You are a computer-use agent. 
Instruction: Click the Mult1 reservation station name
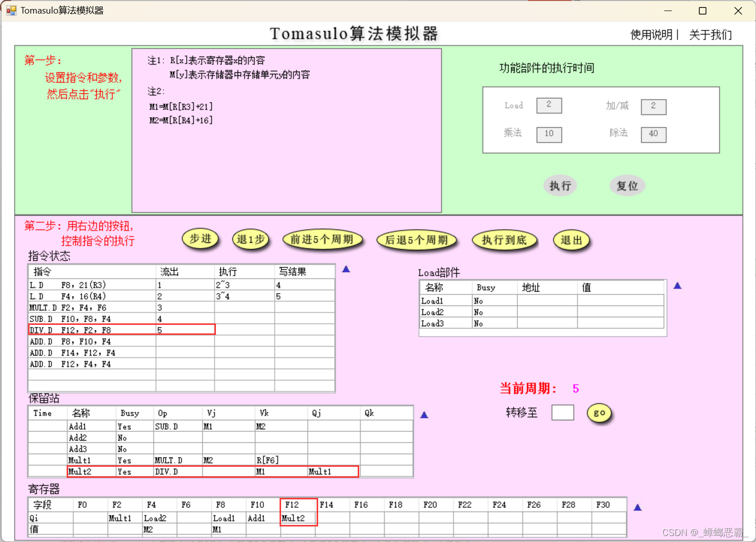(80, 460)
